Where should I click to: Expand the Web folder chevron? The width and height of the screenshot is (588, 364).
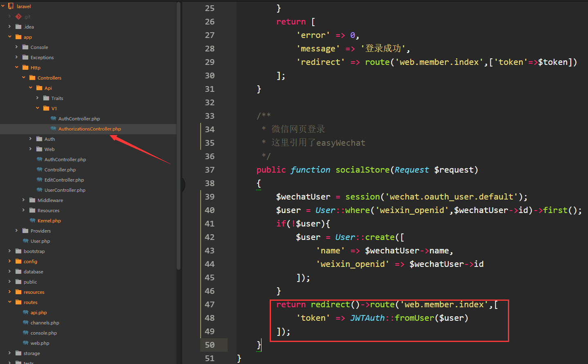(x=30, y=149)
